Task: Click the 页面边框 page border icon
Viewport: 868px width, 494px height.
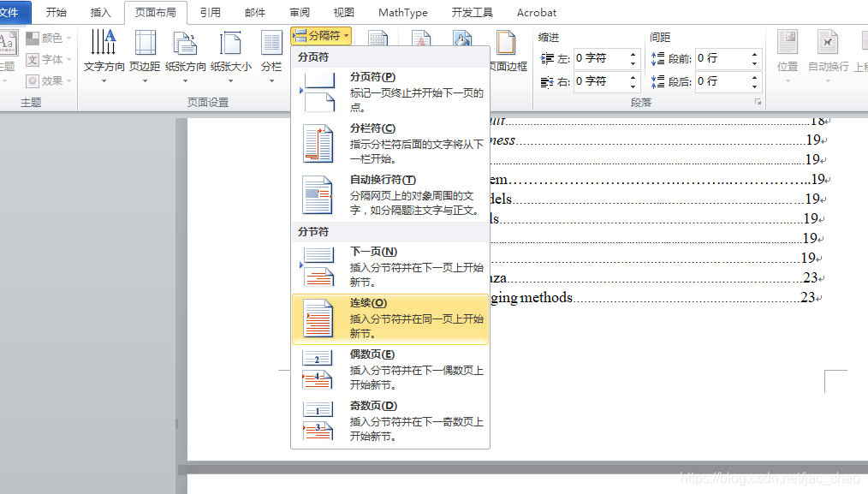Action: 507,43
